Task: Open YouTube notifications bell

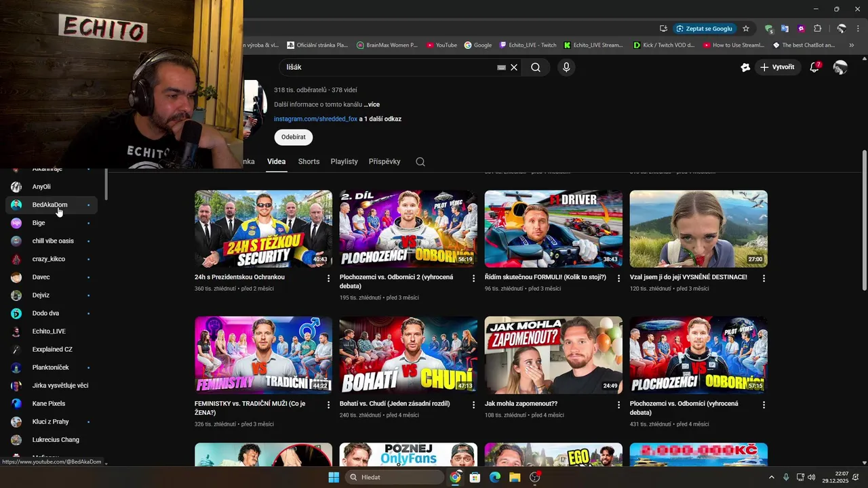Action: (815, 67)
